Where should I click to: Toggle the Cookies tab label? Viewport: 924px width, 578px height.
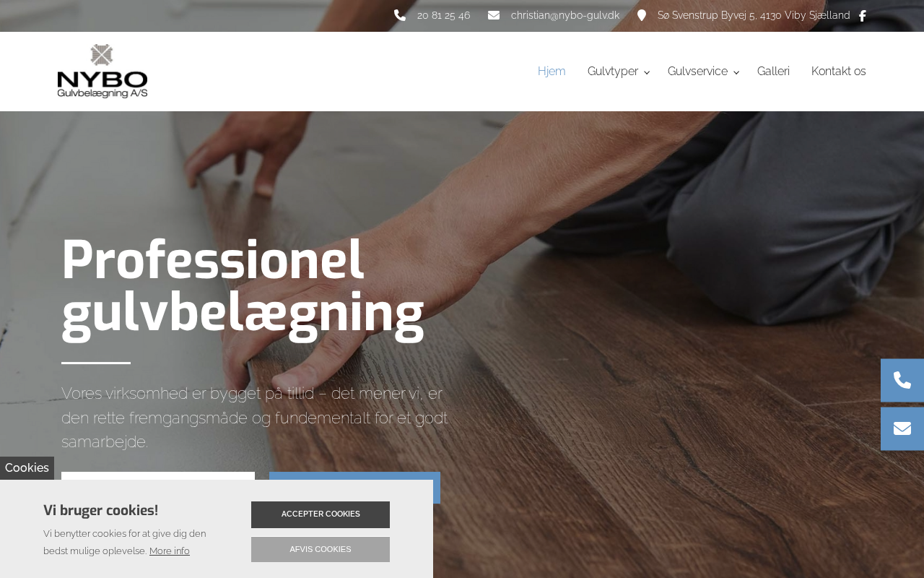point(27,468)
